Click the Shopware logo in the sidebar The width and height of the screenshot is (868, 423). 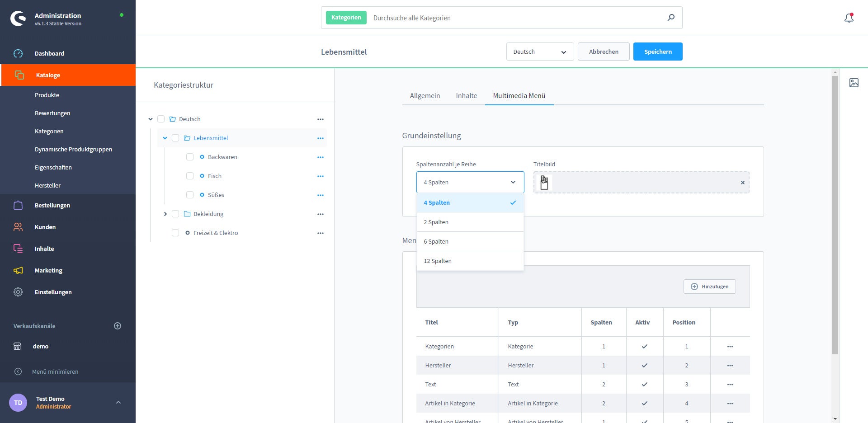(x=18, y=19)
